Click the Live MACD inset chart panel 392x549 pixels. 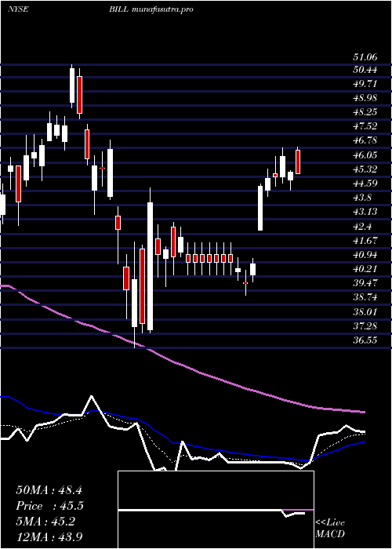pyautogui.click(x=216, y=510)
